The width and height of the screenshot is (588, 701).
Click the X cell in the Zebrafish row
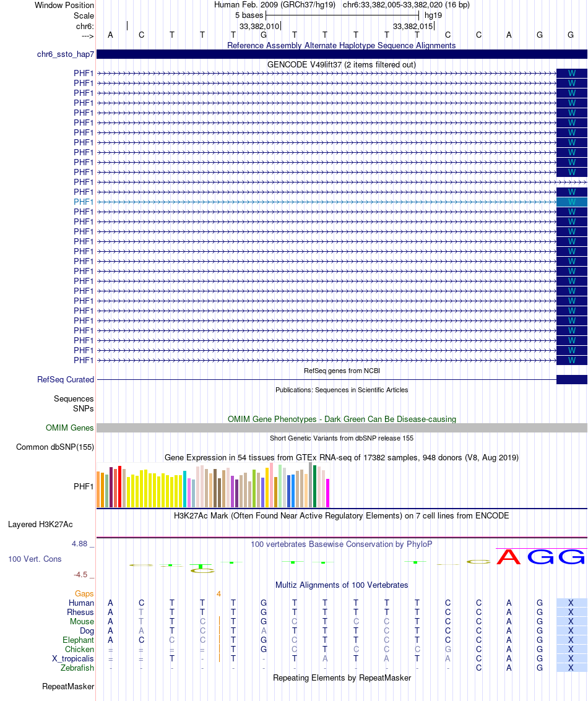571,668
